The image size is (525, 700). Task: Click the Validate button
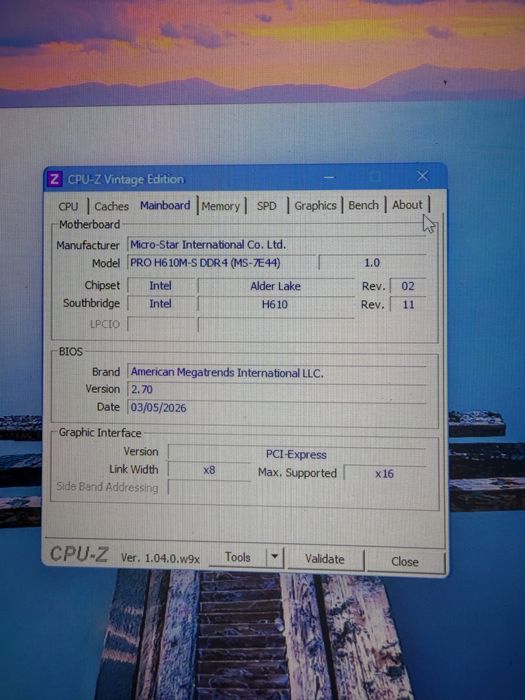click(x=325, y=559)
